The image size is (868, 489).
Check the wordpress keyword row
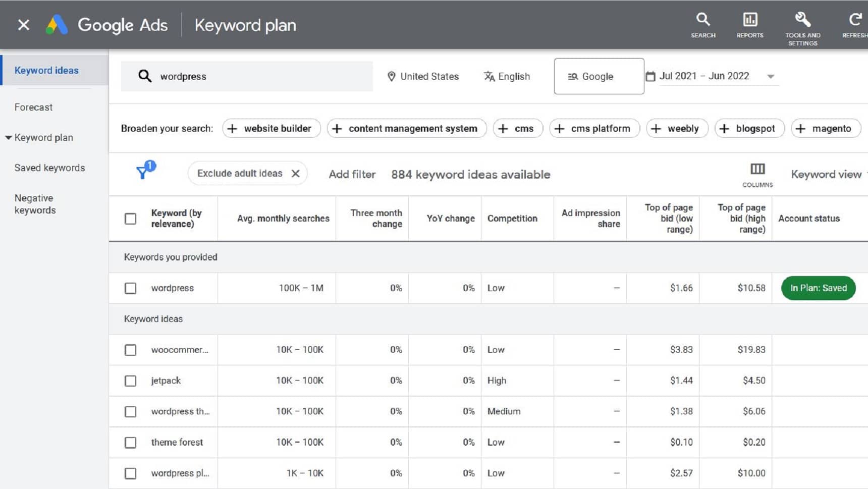coord(130,288)
